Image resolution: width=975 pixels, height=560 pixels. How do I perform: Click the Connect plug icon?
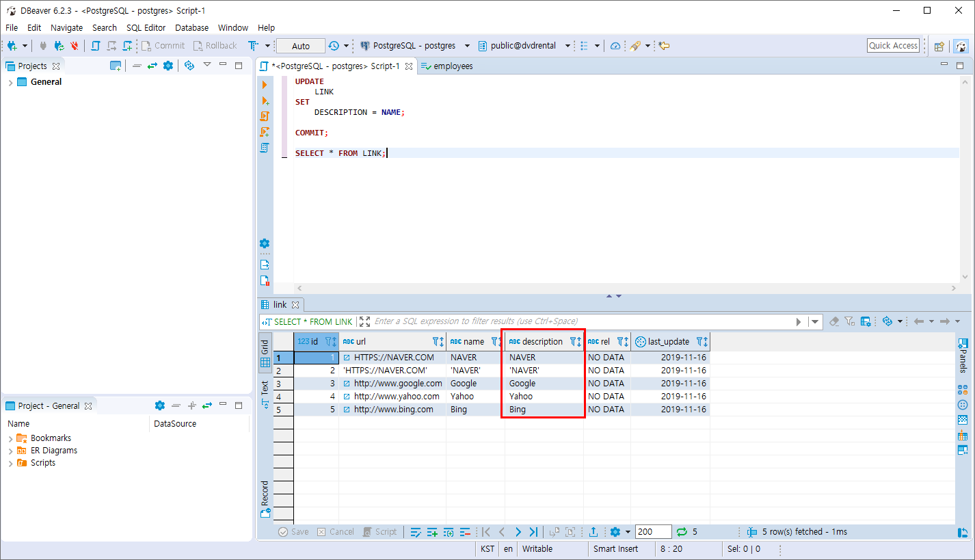click(43, 46)
